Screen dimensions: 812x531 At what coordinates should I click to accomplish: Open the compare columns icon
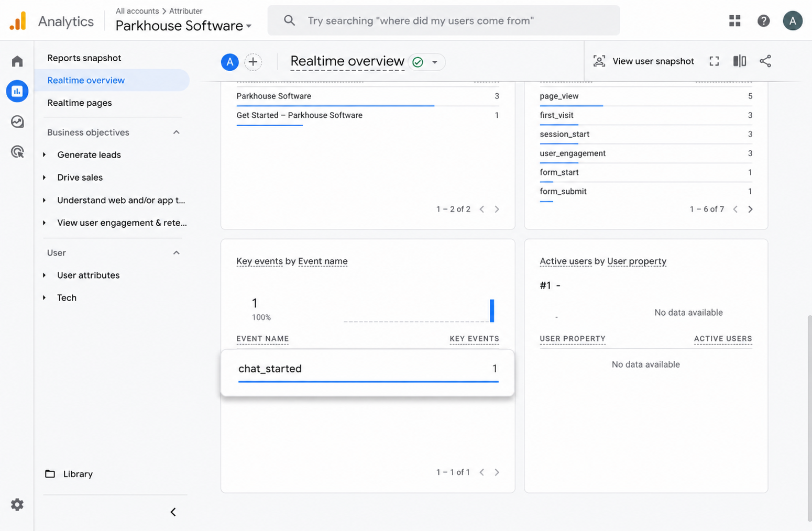[x=739, y=61]
